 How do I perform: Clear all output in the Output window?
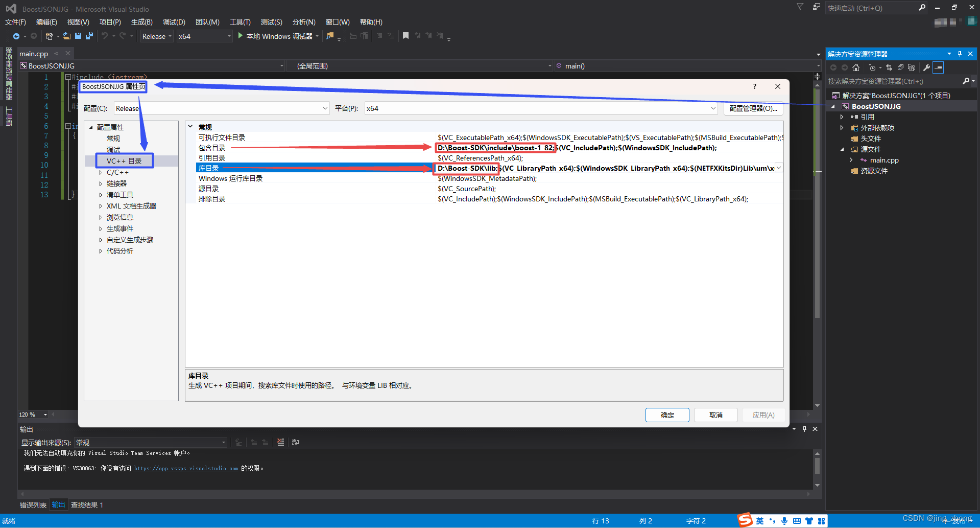tap(280, 442)
